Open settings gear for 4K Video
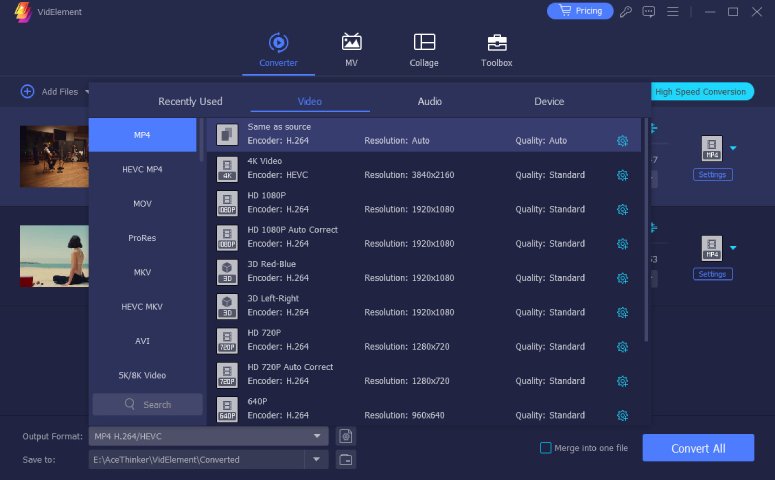The width and height of the screenshot is (775, 480). tap(622, 175)
